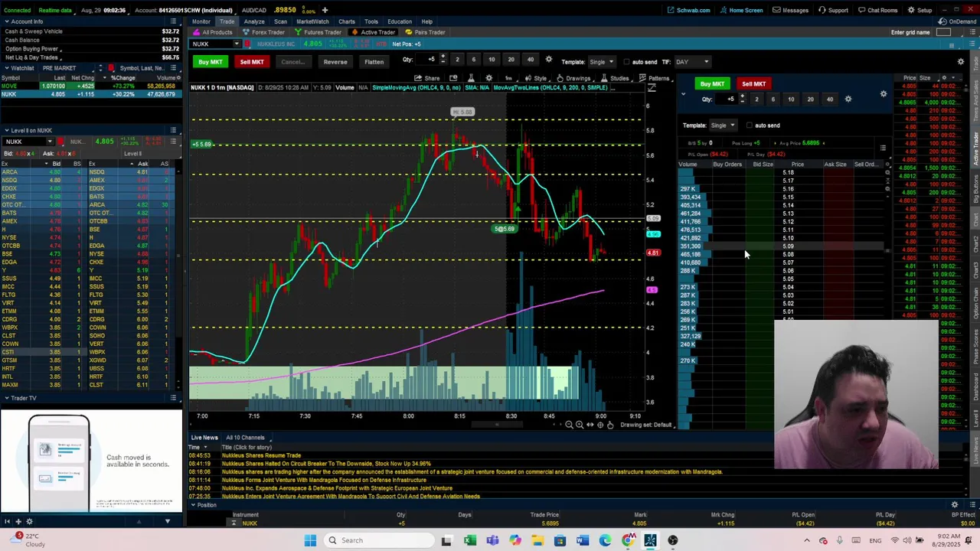This screenshot has width=980, height=551.
Task: Open the Template dropdown in right ladder
Action: click(x=722, y=126)
